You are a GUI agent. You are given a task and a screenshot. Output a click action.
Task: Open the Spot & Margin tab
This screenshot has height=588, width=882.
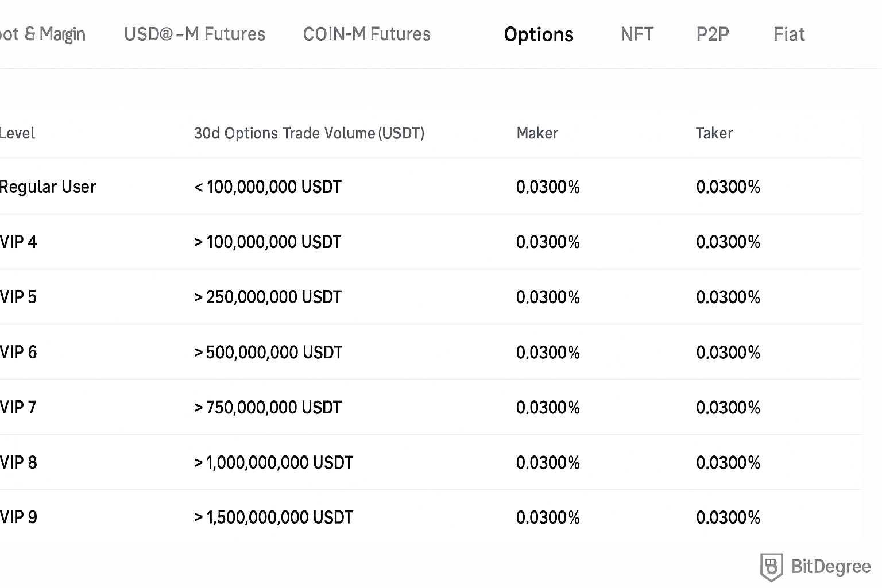pos(42,34)
